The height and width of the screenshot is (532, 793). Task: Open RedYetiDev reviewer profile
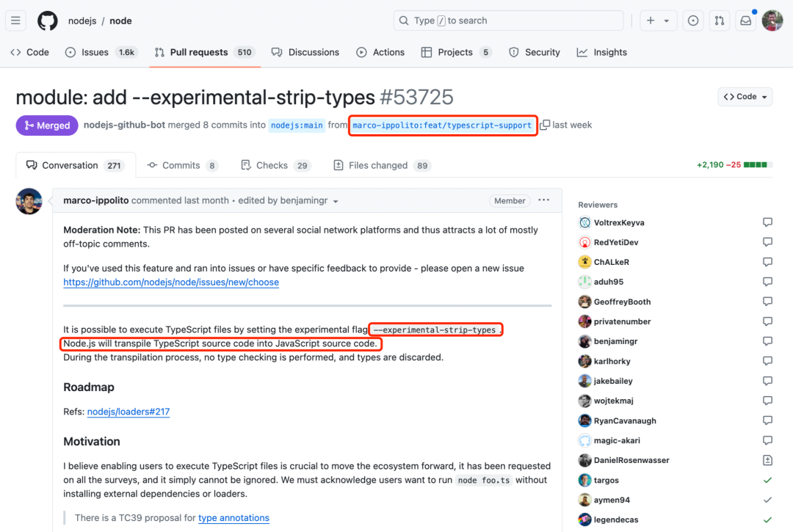pos(616,242)
